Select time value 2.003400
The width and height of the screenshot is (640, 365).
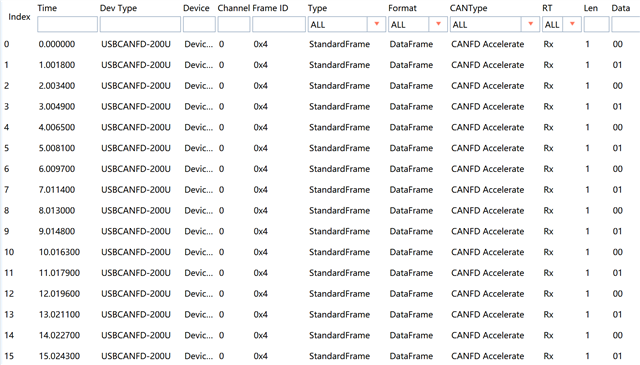coord(57,86)
